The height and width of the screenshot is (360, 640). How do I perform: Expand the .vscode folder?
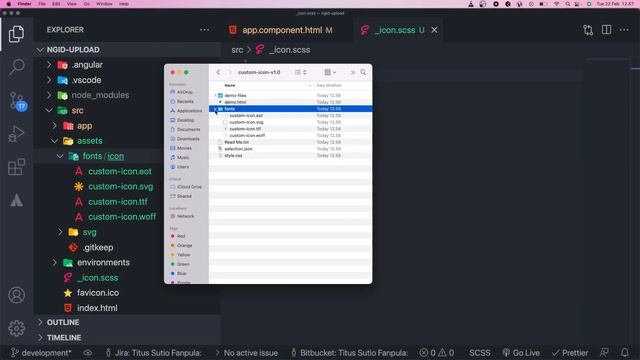(x=49, y=80)
